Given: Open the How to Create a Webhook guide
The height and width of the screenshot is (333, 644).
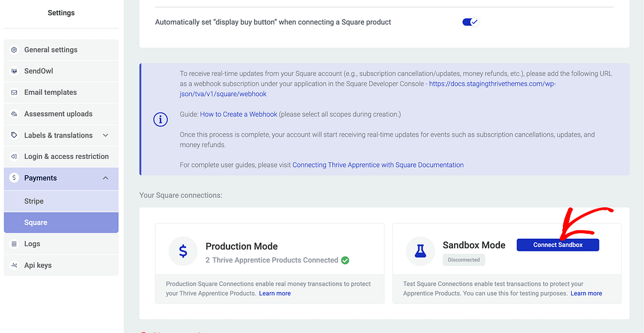Looking at the screenshot, I should [238, 114].
